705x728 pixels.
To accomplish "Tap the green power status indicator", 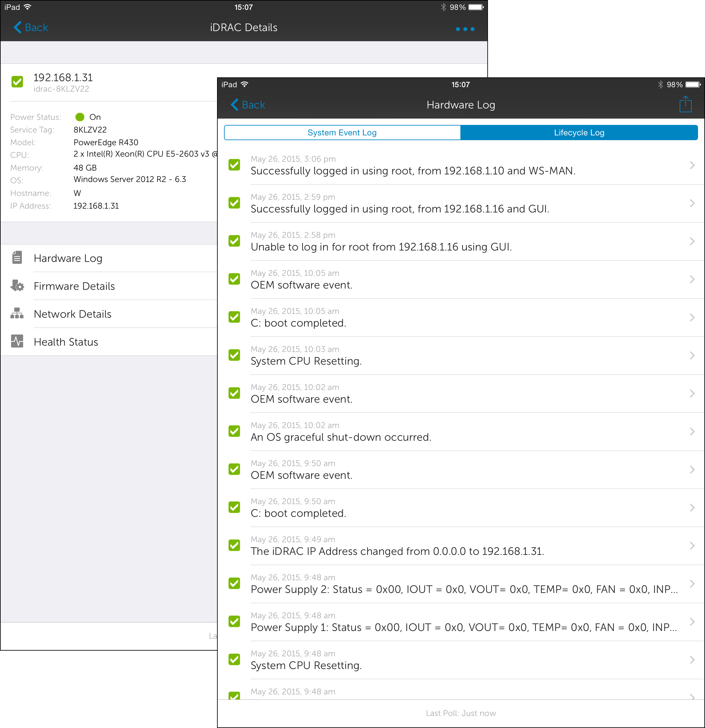I will [x=80, y=117].
